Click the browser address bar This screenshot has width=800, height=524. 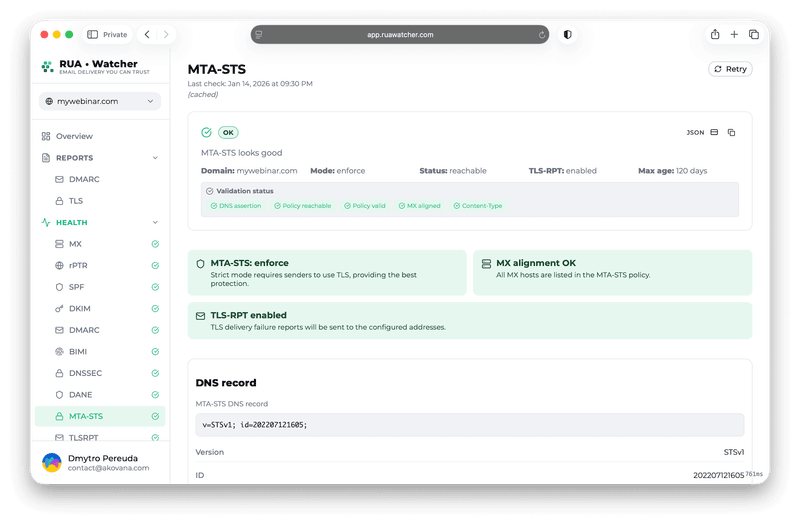tap(400, 35)
